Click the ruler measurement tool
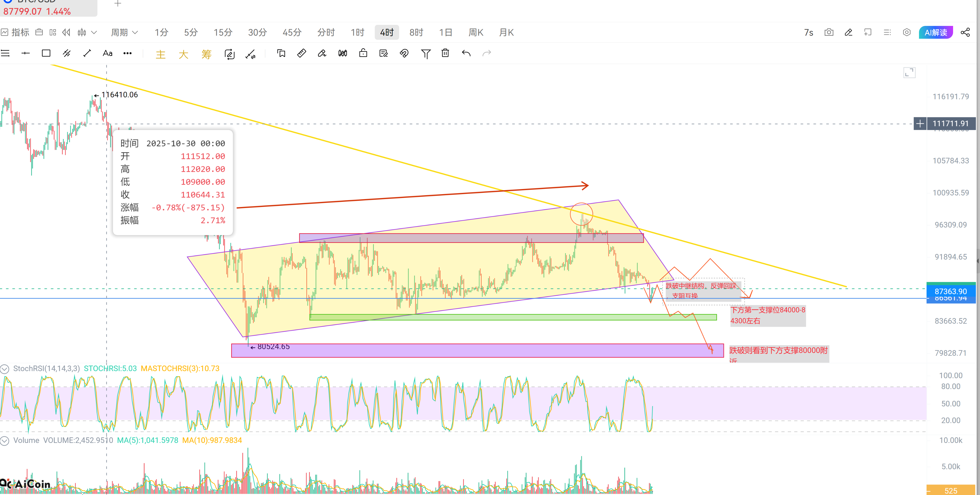The width and height of the screenshot is (980, 495). point(301,53)
